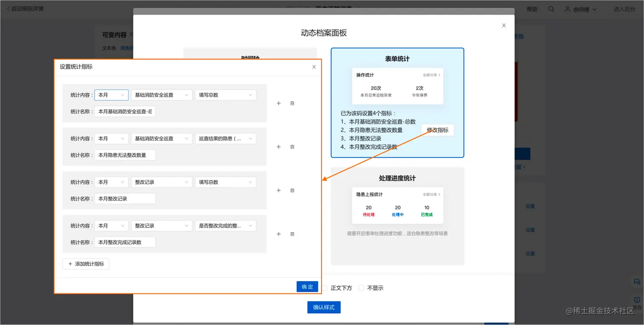Open the 余师傅 user account menu

[x=581, y=9]
